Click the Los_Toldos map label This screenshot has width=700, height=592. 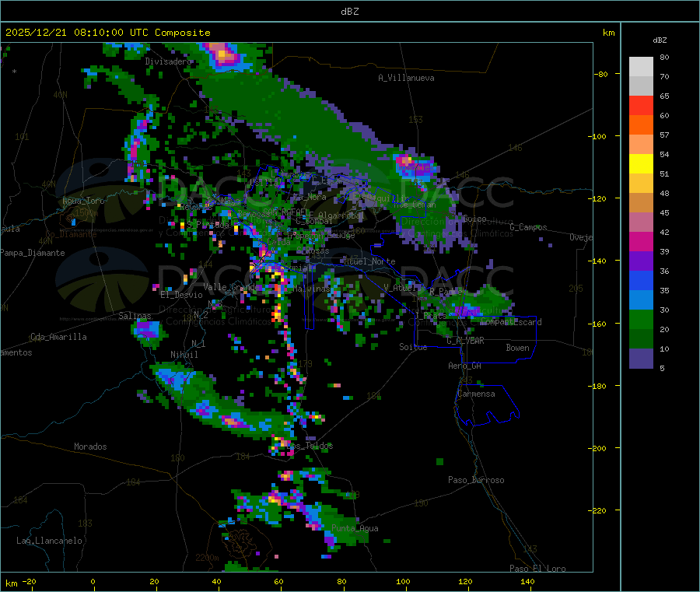click(x=310, y=446)
